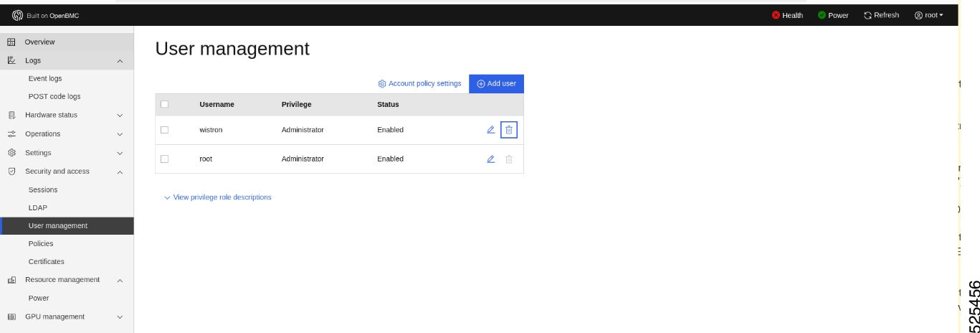
Task: Tick the checkbox for user root
Action: (165, 159)
